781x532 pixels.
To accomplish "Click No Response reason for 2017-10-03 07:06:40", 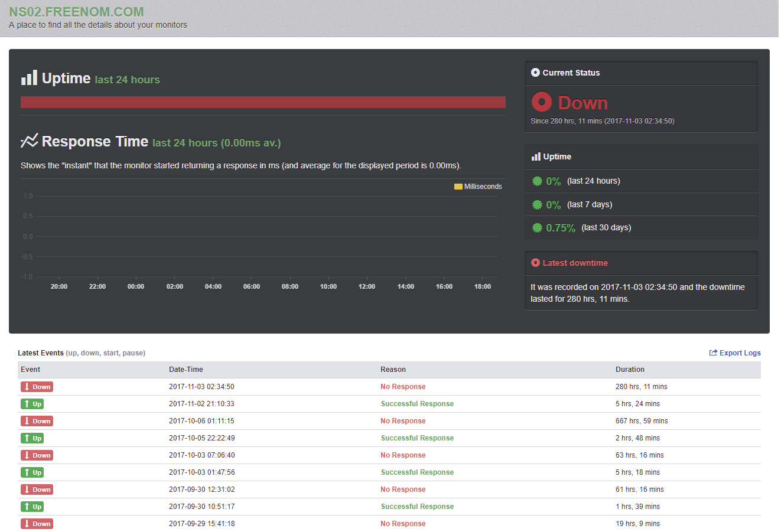I will click(403, 455).
